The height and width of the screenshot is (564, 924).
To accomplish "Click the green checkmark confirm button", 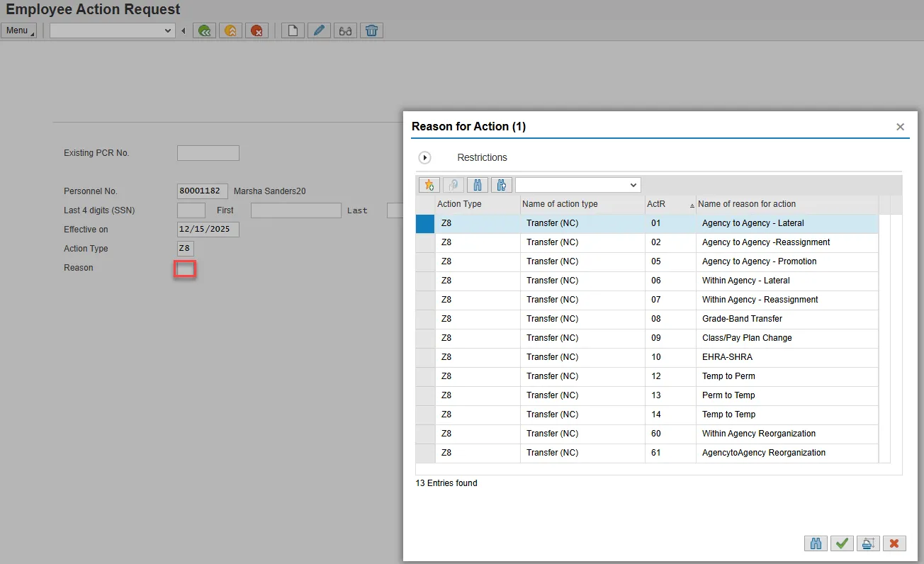I will (842, 543).
